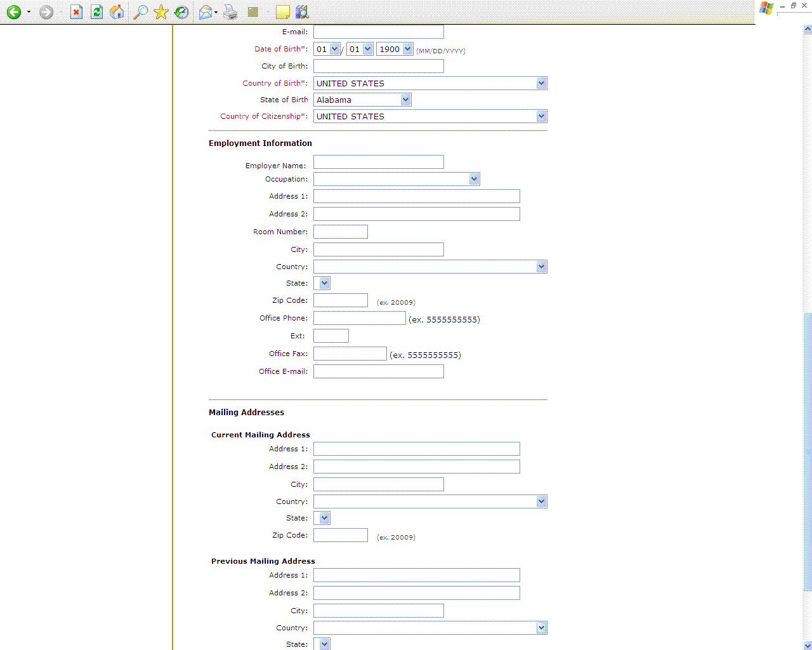Screen dimensions: 812x650
Task: Focus the Employment Information City field
Action: pos(379,249)
